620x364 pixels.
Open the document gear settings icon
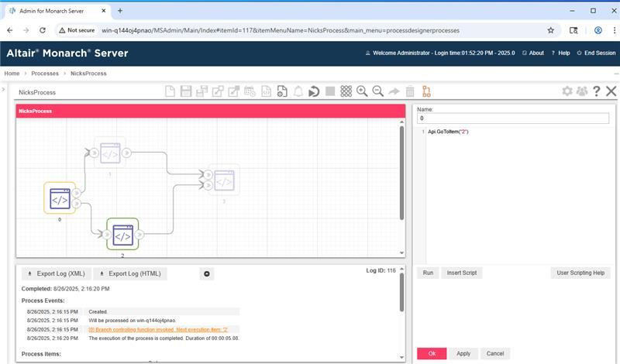[282, 91]
